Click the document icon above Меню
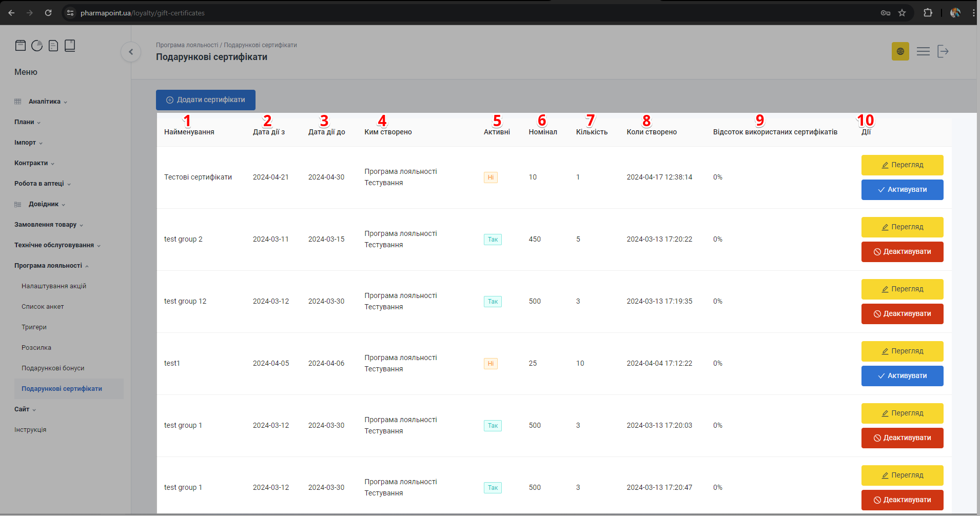Screen dimensions: 980x516 (x=53, y=46)
